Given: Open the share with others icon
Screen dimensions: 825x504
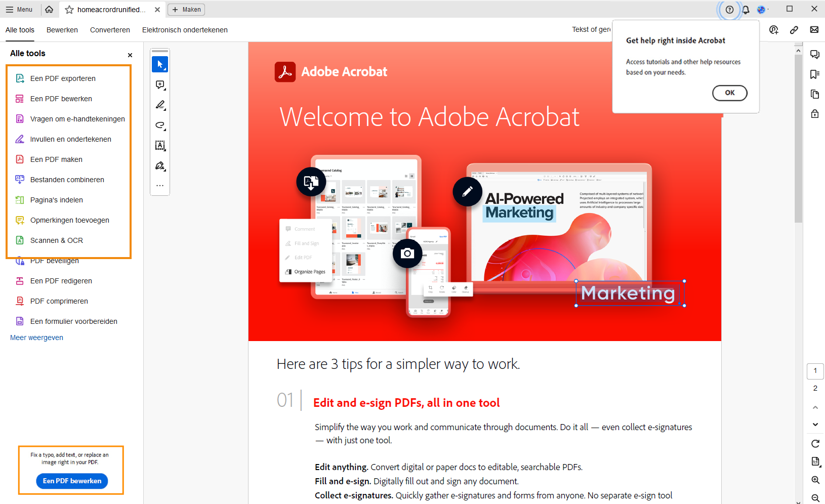Looking at the screenshot, I should coord(774,30).
